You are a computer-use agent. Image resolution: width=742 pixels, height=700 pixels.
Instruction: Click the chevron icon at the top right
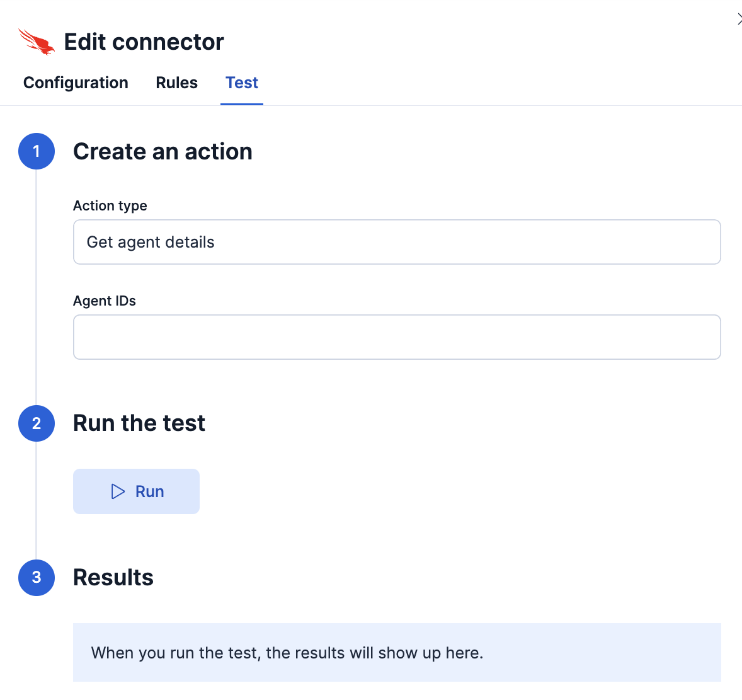(738, 18)
